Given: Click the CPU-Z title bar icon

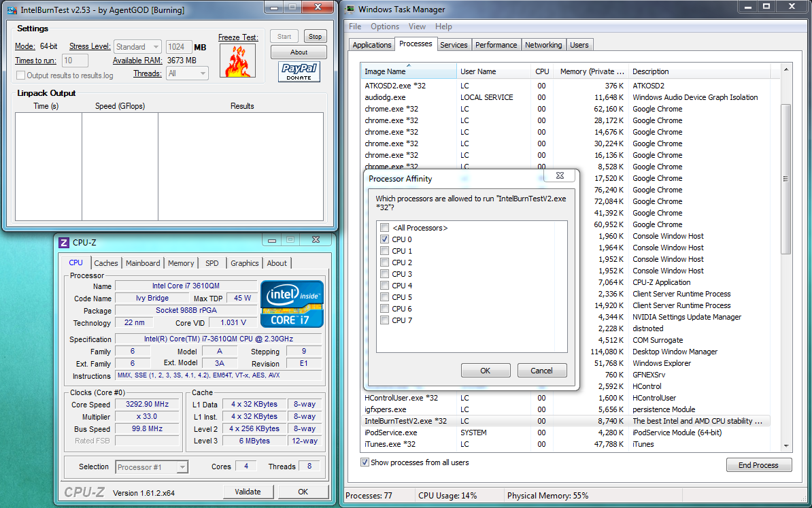Looking at the screenshot, I should click(64, 243).
